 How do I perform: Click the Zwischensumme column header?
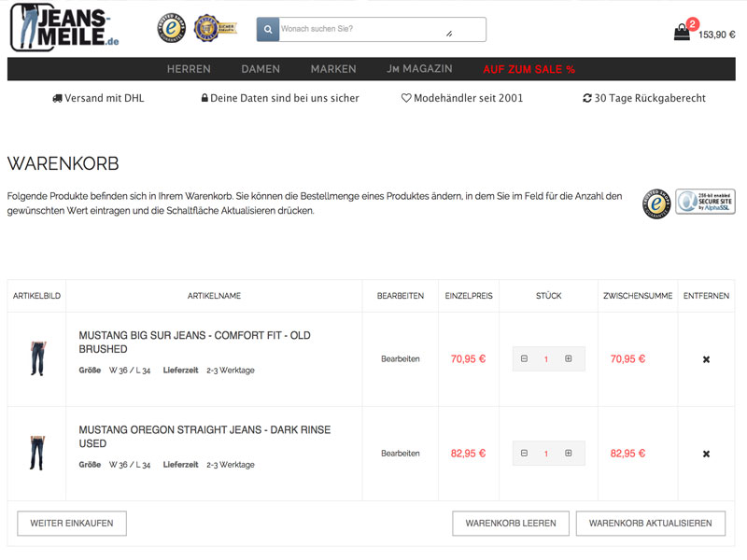click(x=638, y=296)
